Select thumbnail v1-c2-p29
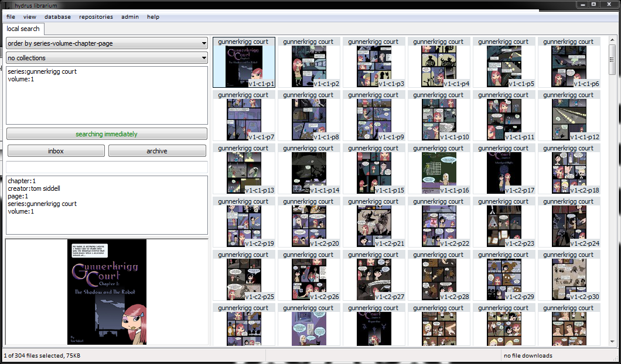Viewport: 621px width, 364px height. (504, 276)
